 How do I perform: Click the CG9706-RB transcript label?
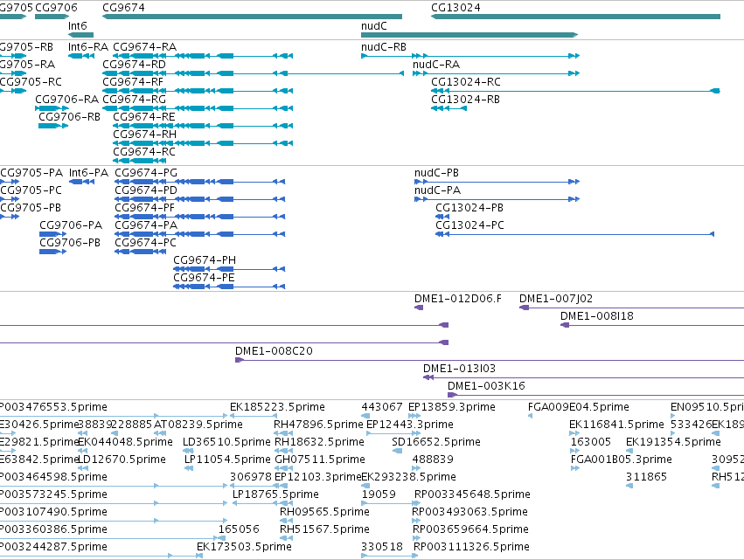pos(70,117)
